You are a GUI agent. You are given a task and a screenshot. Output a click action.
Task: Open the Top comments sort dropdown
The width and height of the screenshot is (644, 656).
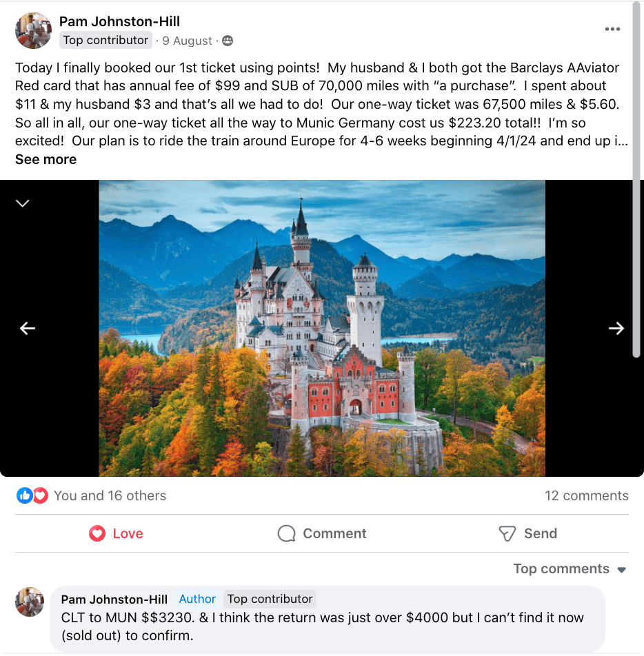coord(570,569)
